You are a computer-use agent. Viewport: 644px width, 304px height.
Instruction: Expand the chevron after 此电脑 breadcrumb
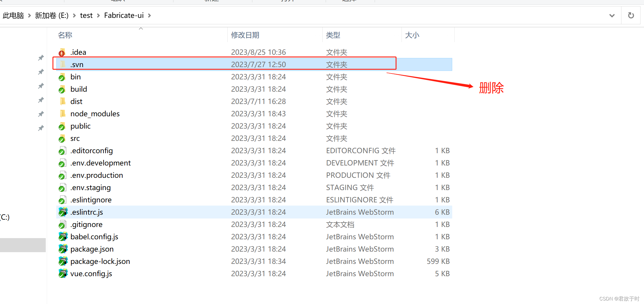click(29, 16)
